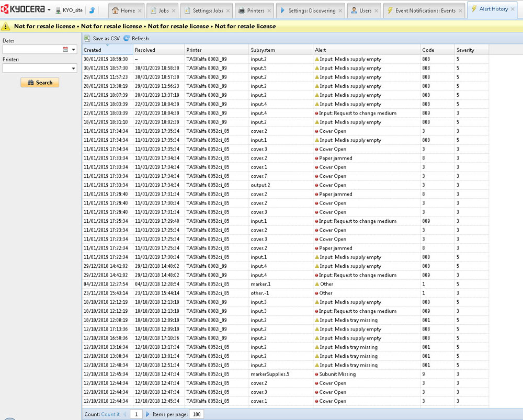The image size is (523, 420).
Task: Close the Settings: Jobs tab
Action: (228, 10)
